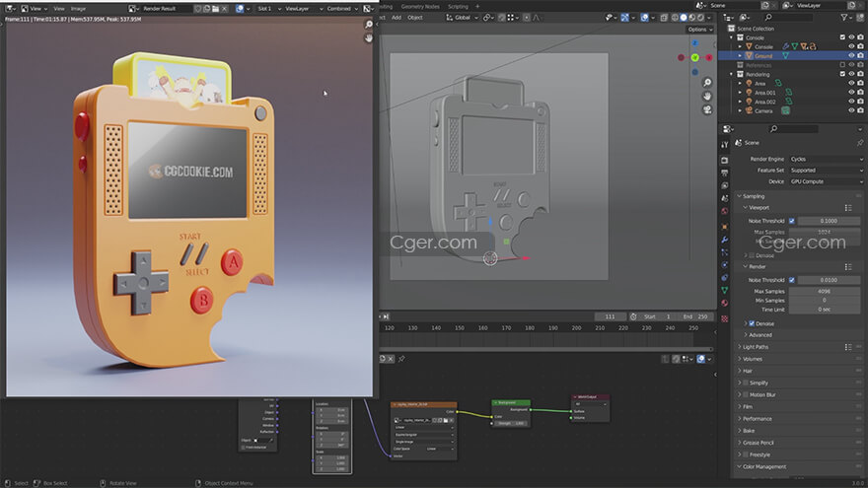Screen dimensions: 868x488
Task: Open the Object properties tab (orange square)
Action: click(725, 227)
